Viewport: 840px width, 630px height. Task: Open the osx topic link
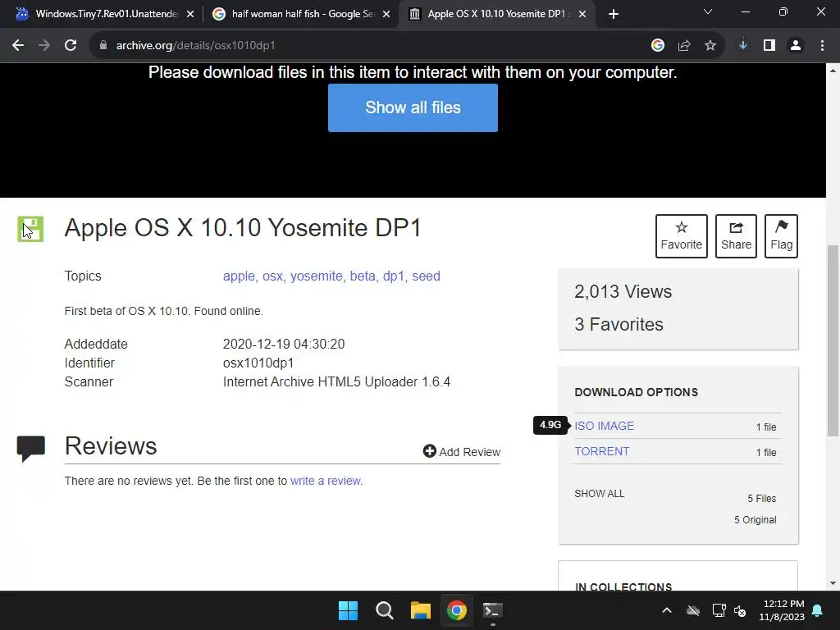[x=272, y=276]
